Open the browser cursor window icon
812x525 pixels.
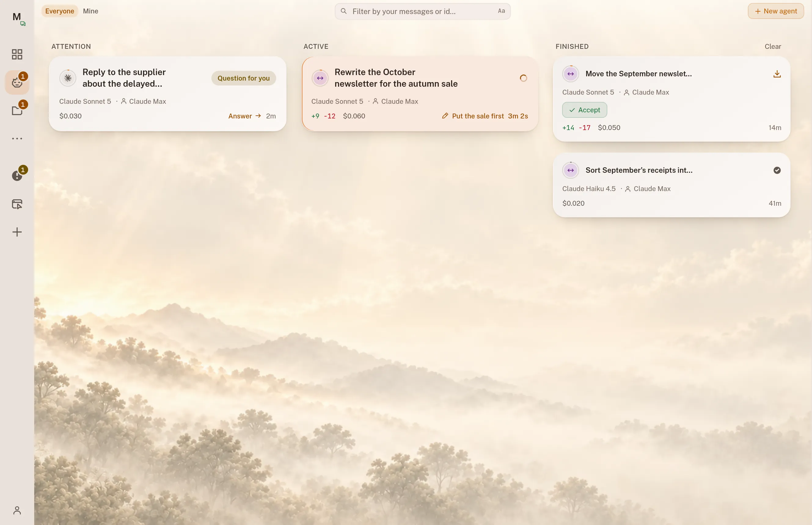click(17, 204)
